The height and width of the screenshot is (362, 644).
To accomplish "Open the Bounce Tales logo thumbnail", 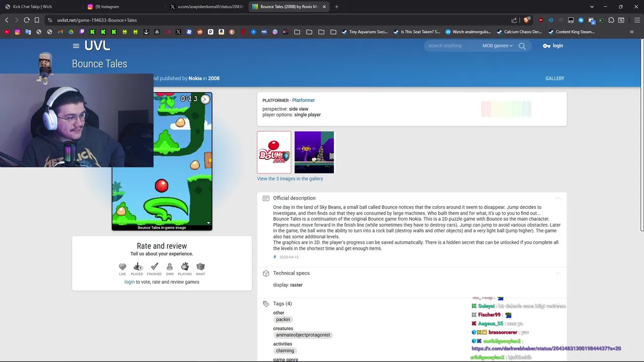I will point(274,152).
